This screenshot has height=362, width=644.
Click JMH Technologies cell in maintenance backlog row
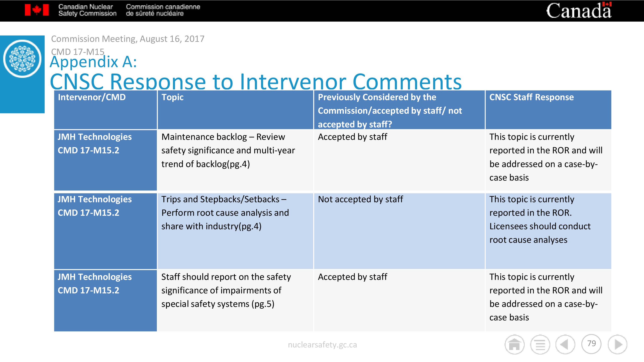point(105,160)
